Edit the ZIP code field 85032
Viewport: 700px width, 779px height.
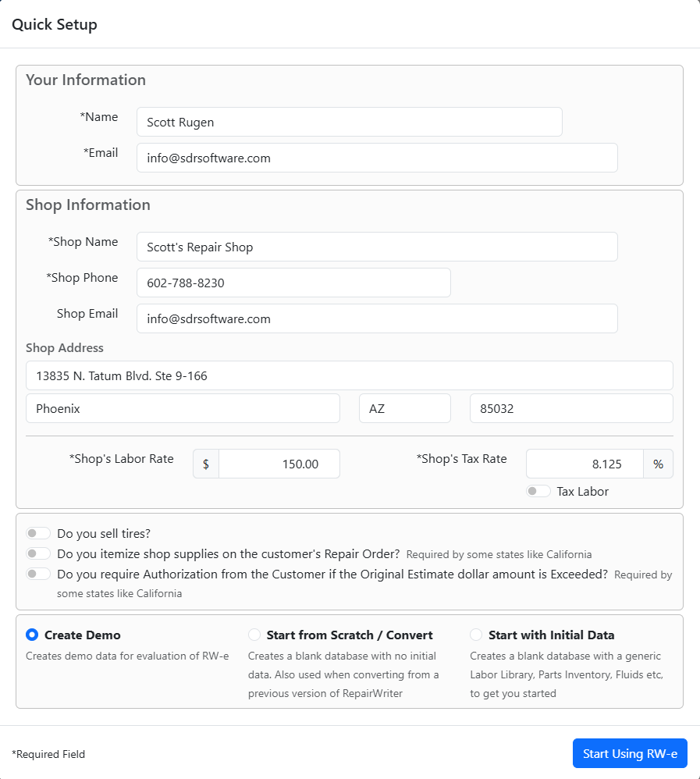coord(570,408)
